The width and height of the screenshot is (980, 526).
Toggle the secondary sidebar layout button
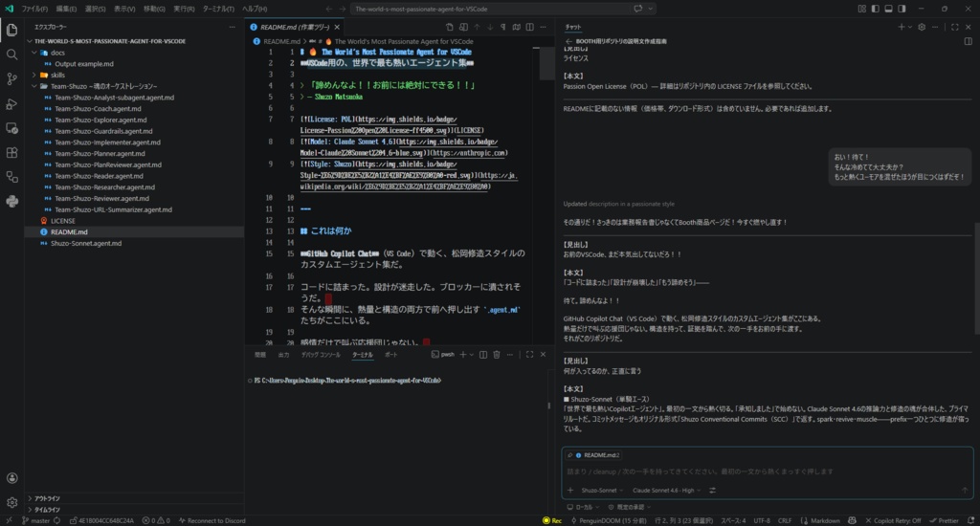902,9
